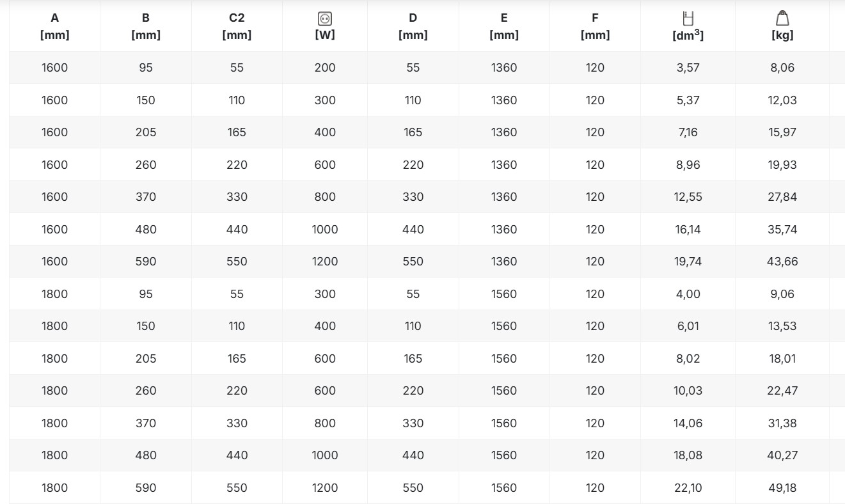This screenshot has height=504, width=845.
Task: Click the 8,06 weight cell
Action: [782, 68]
